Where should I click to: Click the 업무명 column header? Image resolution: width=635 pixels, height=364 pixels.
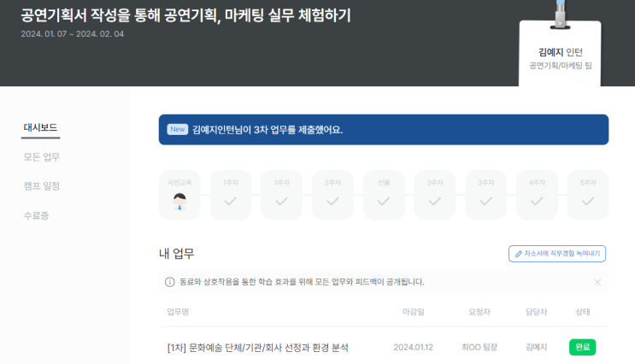178,313
